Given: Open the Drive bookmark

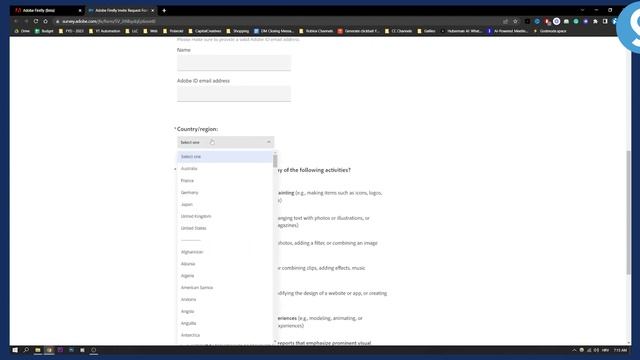Looking at the screenshot, I should (x=22, y=31).
